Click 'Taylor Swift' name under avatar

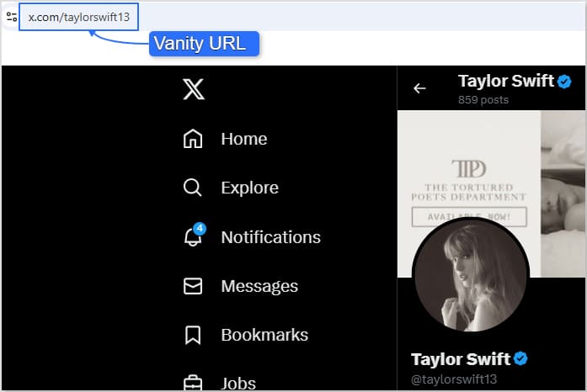pos(461,359)
